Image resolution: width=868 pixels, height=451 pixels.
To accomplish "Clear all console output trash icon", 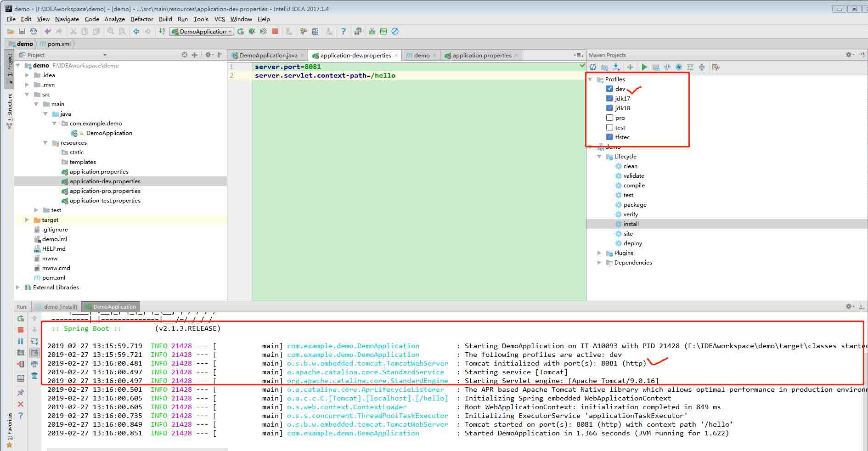I will click(34, 376).
